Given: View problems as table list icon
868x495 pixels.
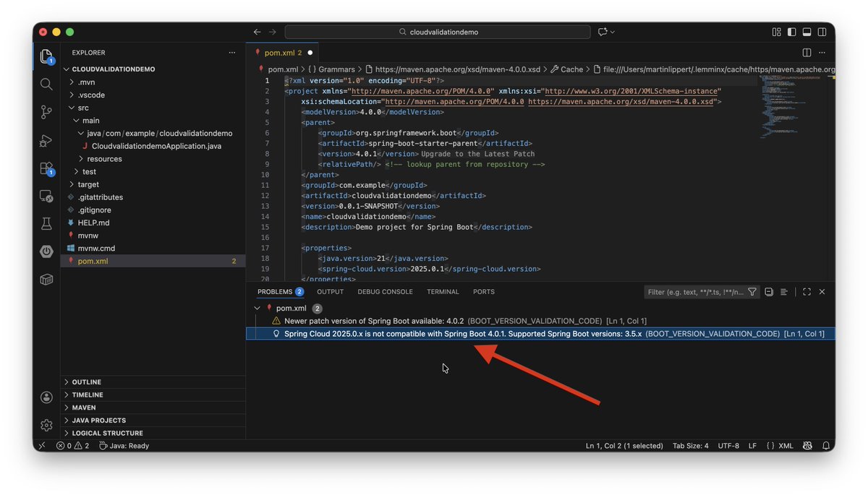Looking at the screenshot, I should coord(784,292).
